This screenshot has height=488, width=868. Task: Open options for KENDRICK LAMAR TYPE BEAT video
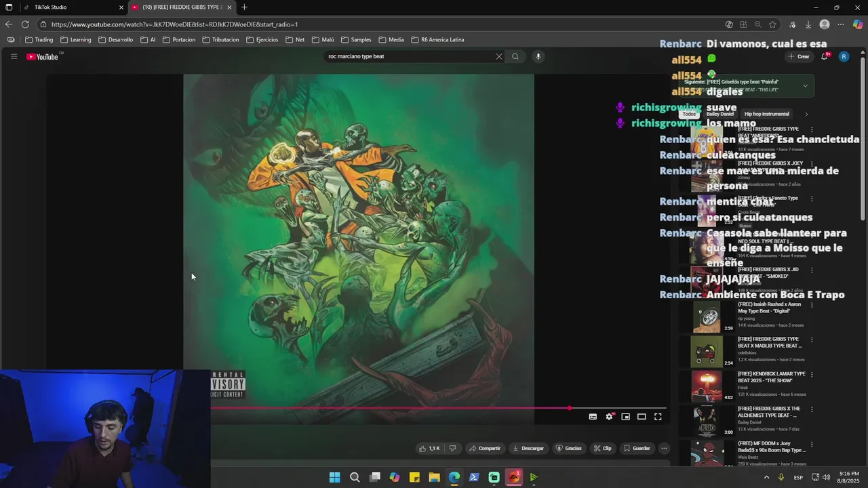click(812, 375)
